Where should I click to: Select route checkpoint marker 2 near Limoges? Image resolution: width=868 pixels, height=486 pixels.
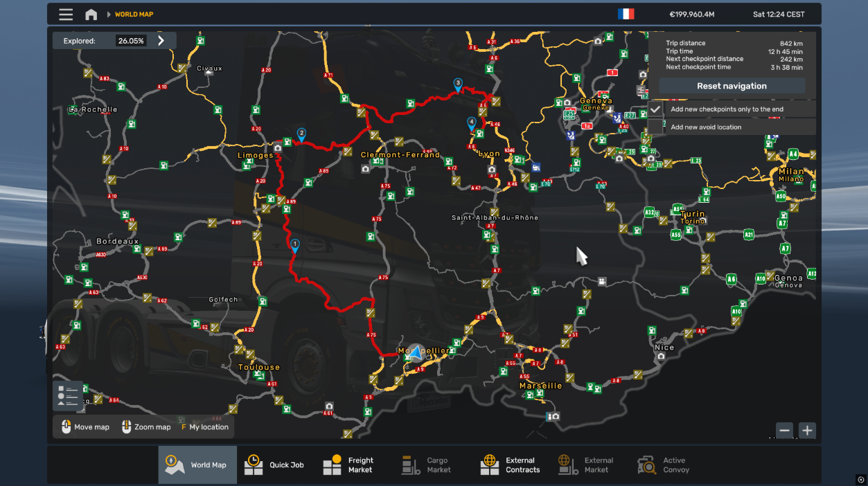pos(301,134)
